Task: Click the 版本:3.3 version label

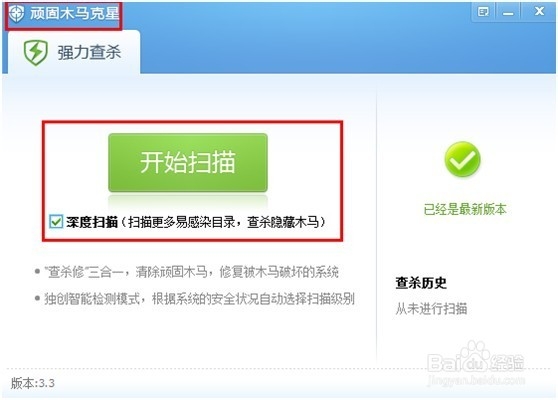Action: pos(33,383)
